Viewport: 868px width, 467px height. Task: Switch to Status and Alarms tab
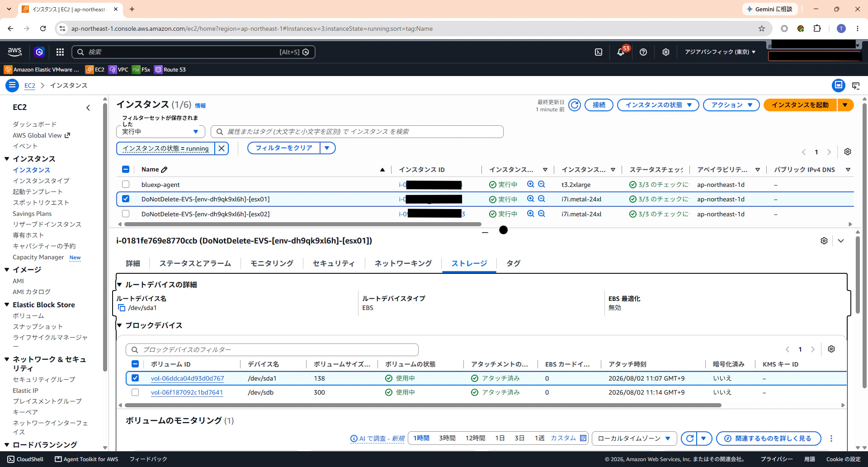click(195, 263)
